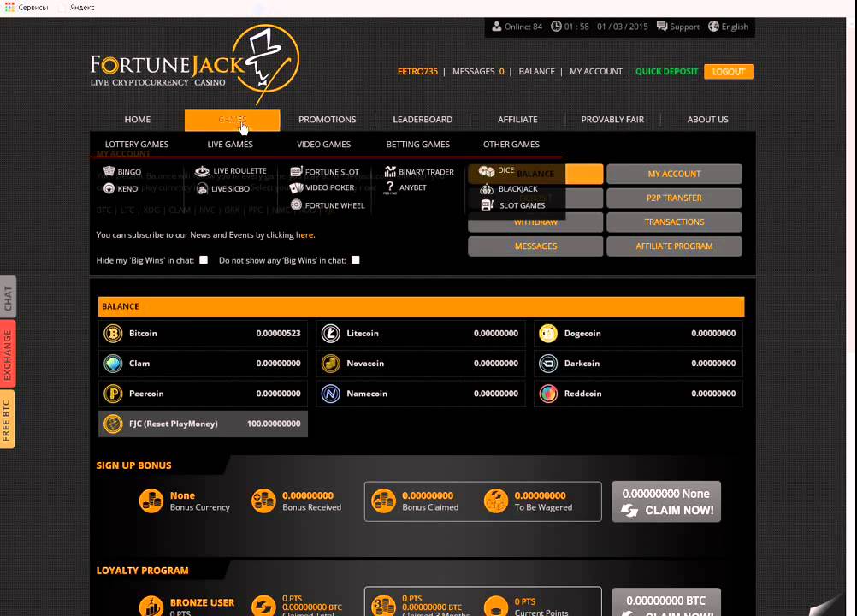Open the Games tab
This screenshot has height=616, width=857.
point(233,120)
